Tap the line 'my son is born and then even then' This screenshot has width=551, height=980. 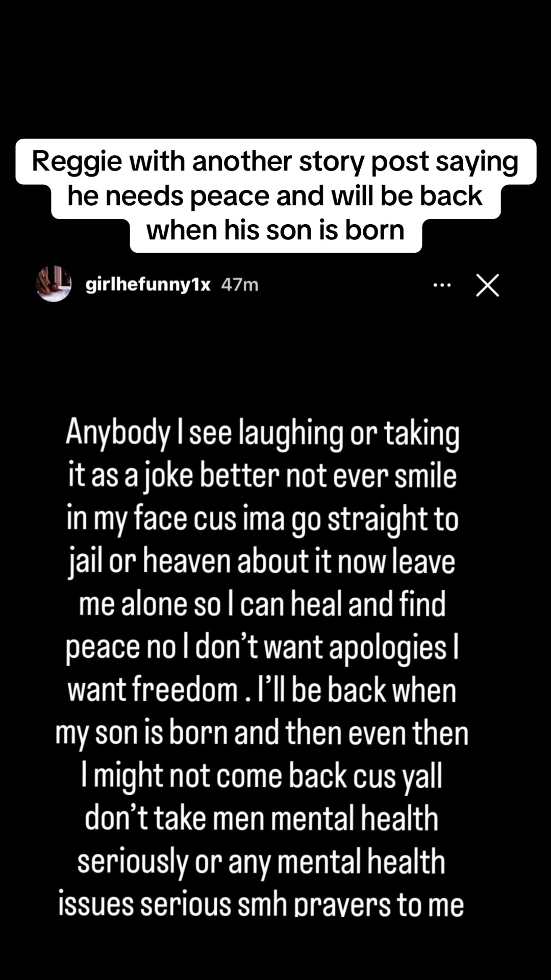(262, 733)
